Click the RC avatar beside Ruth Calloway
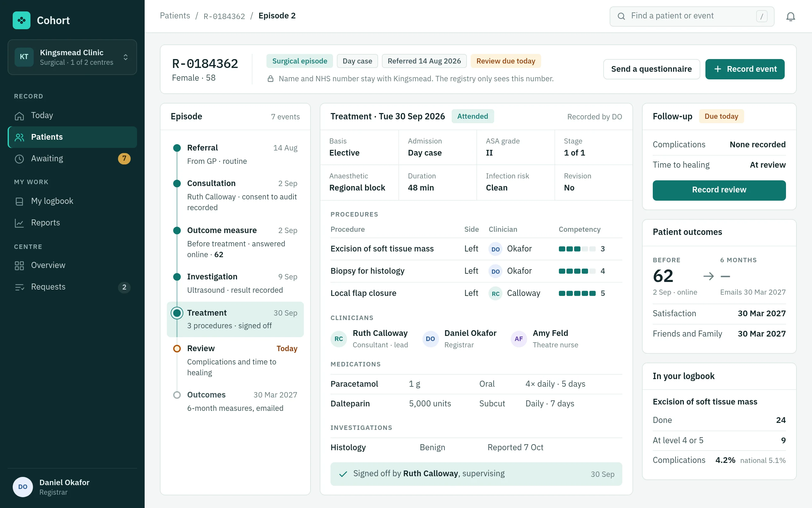 pyautogui.click(x=338, y=339)
